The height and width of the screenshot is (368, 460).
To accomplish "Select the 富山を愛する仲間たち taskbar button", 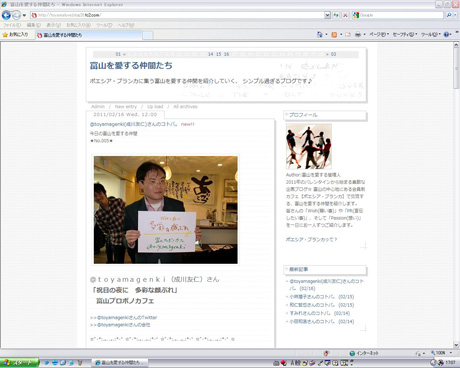I will (x=120, y=363).
